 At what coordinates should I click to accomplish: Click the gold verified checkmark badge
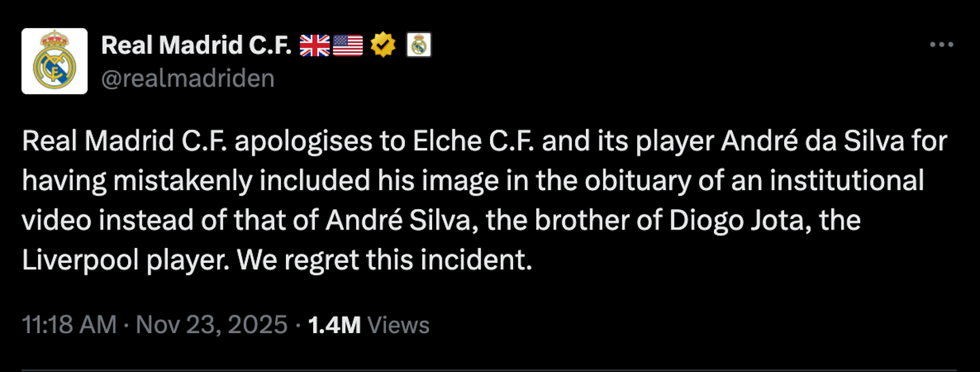pos(384,46)
